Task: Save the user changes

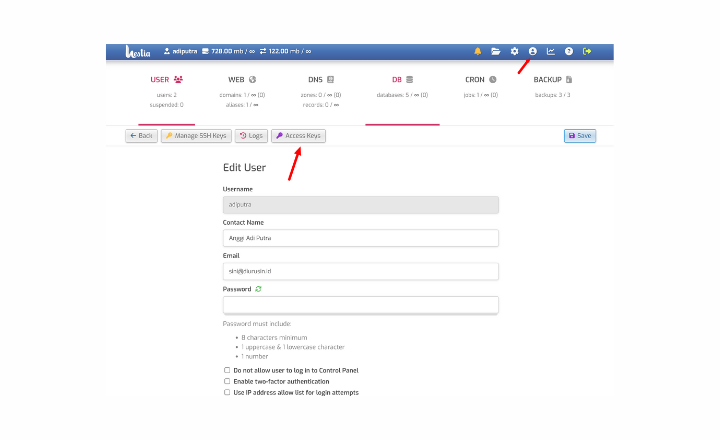Action: (x=580, y=136)
